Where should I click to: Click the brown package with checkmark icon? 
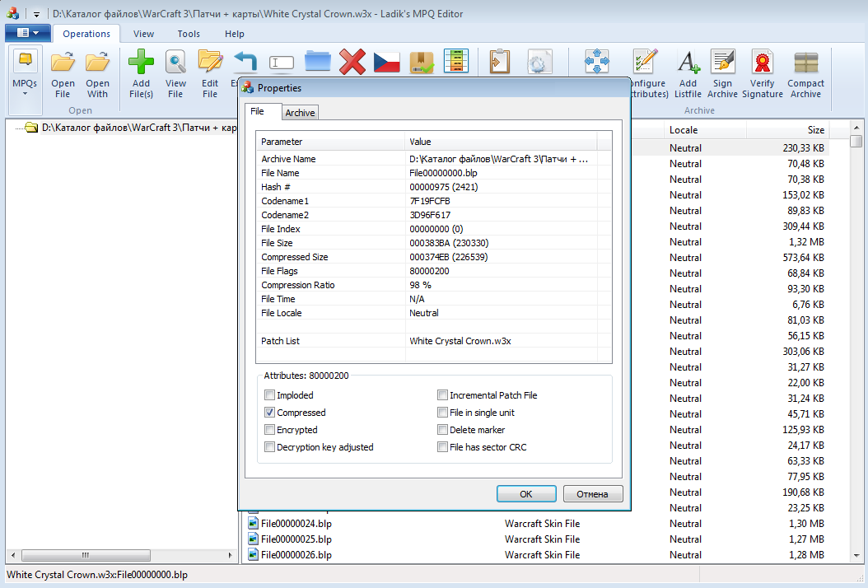[x=422, y=62]
